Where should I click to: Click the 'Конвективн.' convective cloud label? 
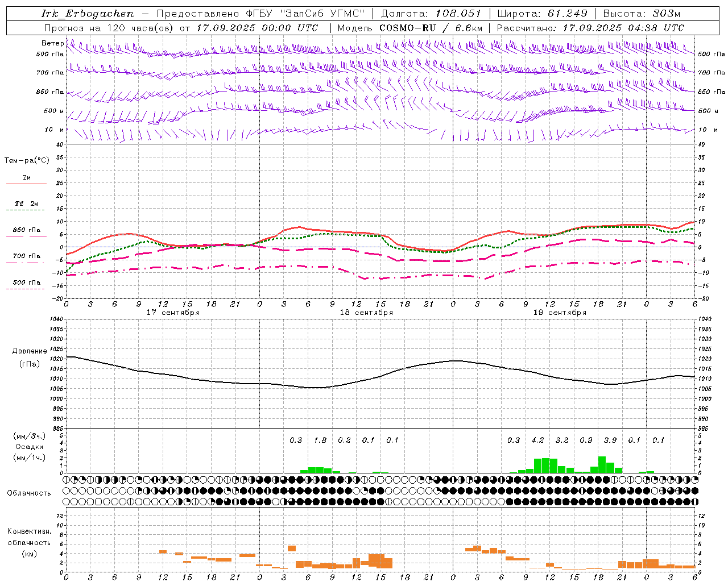click(x=29, y=531)
